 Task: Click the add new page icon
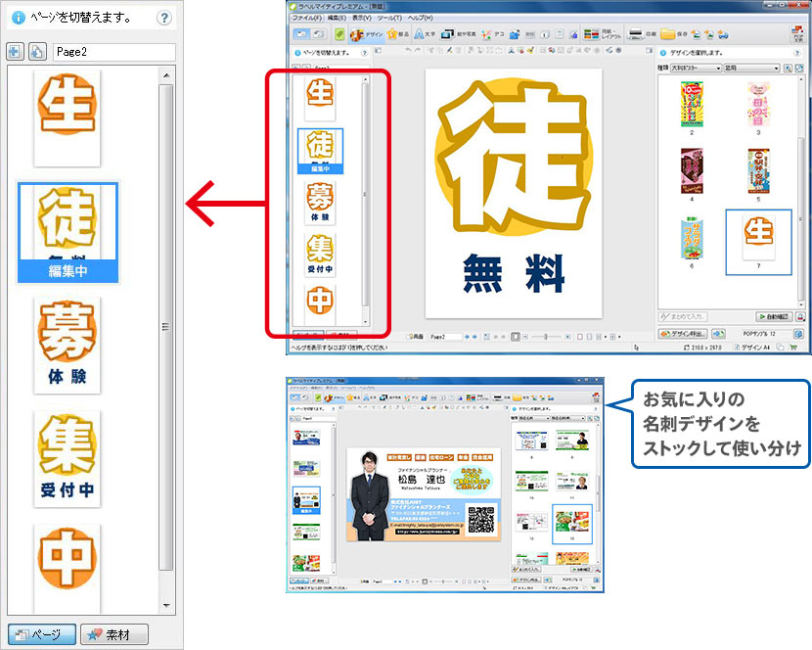point(16,52)
